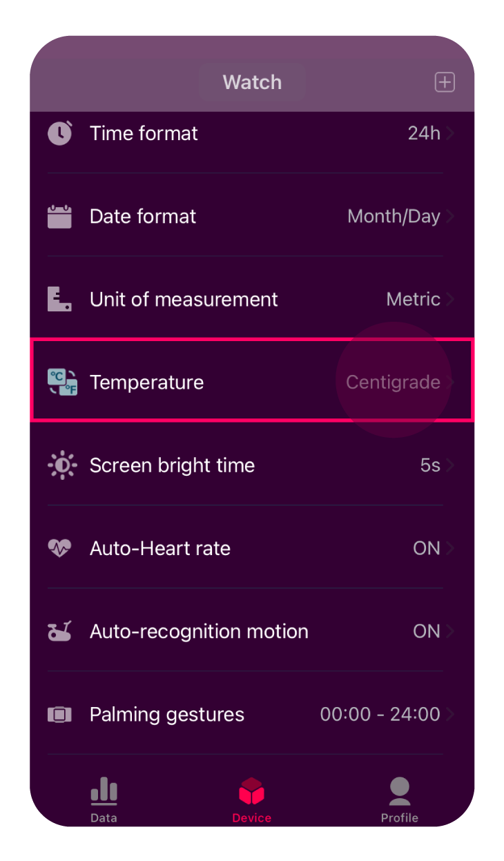Open the Temperature setting row
Screen dimensions: 504x861
(252, 382)
